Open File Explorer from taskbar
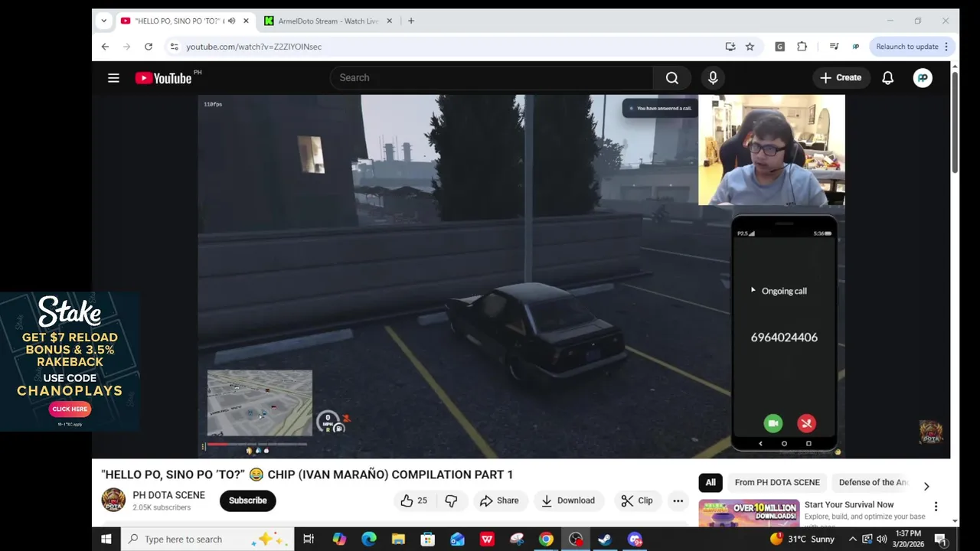The width and height of the screenshot is (980, 551). click(x=398, y=540)
